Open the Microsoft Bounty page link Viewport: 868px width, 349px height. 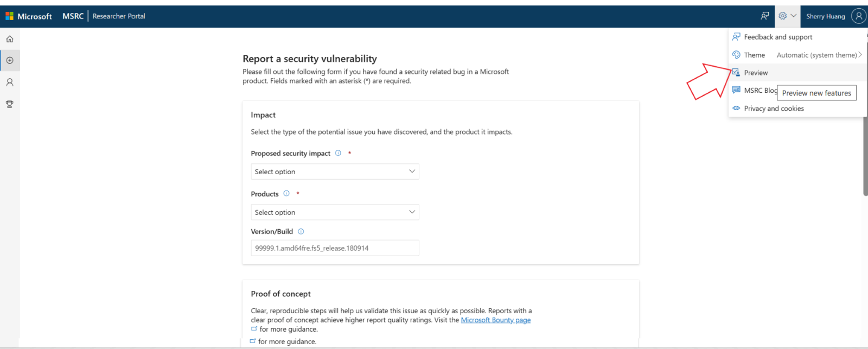496,320
